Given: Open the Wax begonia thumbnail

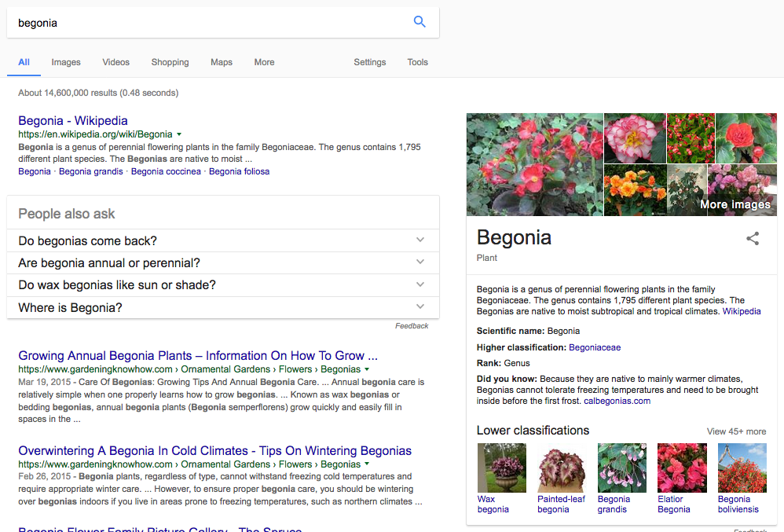Looking at the screenshot, I should point(501,467).
